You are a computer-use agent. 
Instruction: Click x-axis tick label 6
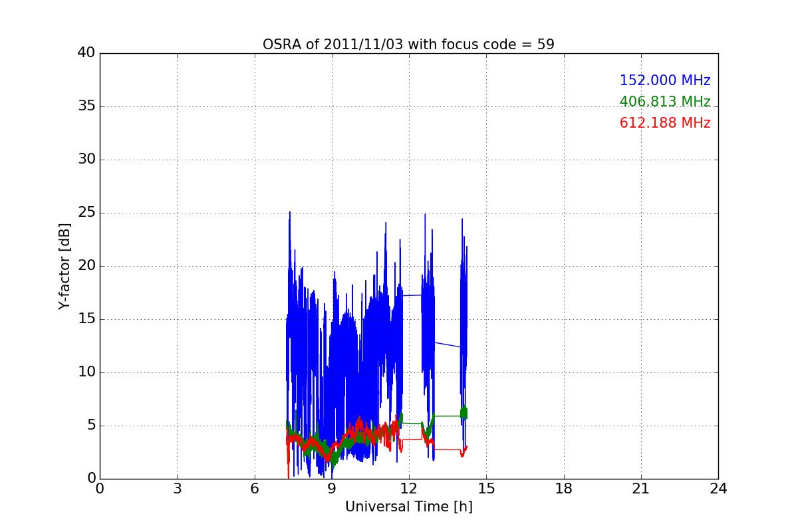[255, 489]
